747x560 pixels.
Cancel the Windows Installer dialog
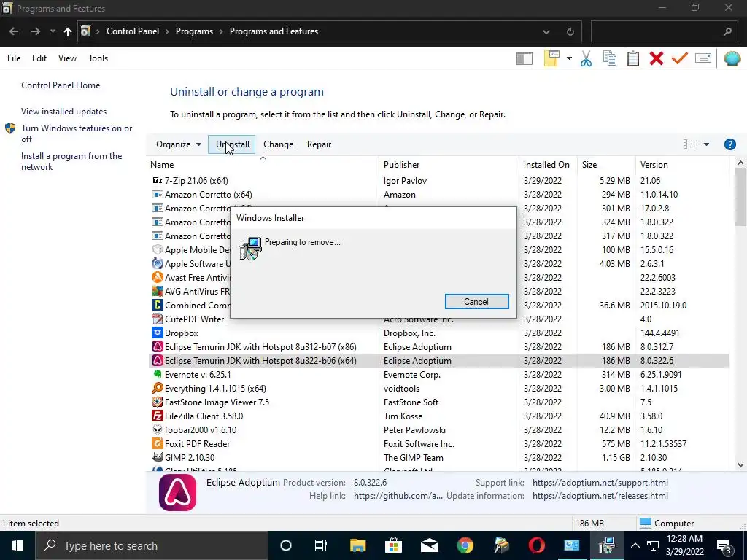tap(476, 301)
